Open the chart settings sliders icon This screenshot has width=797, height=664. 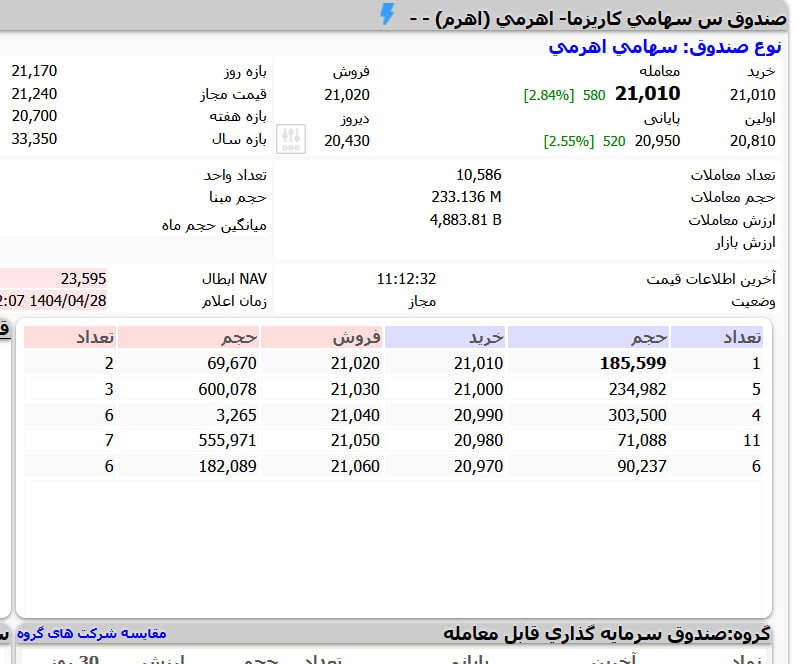click(291, 139)
